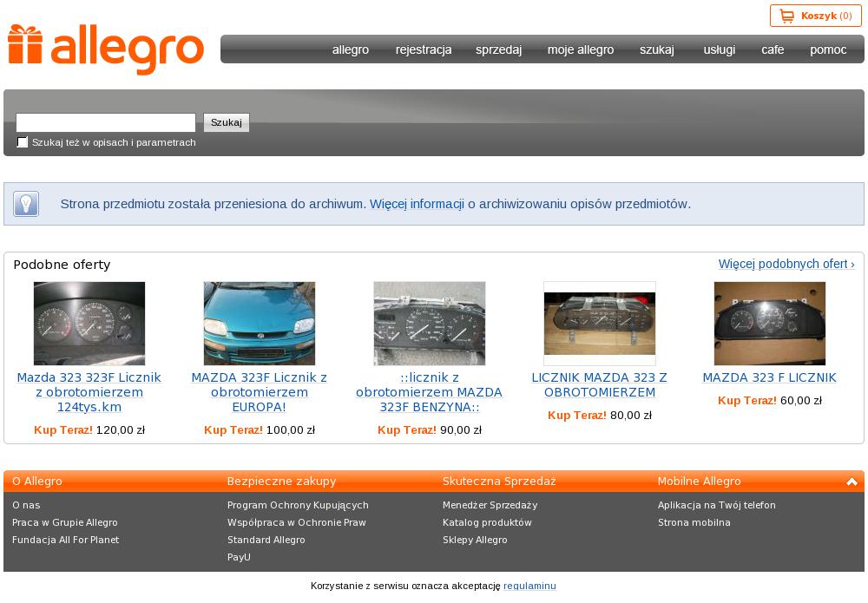Open the Koszyk shopping cart
The width and height of the screenshot is (868, 603).
coord(815,16)
